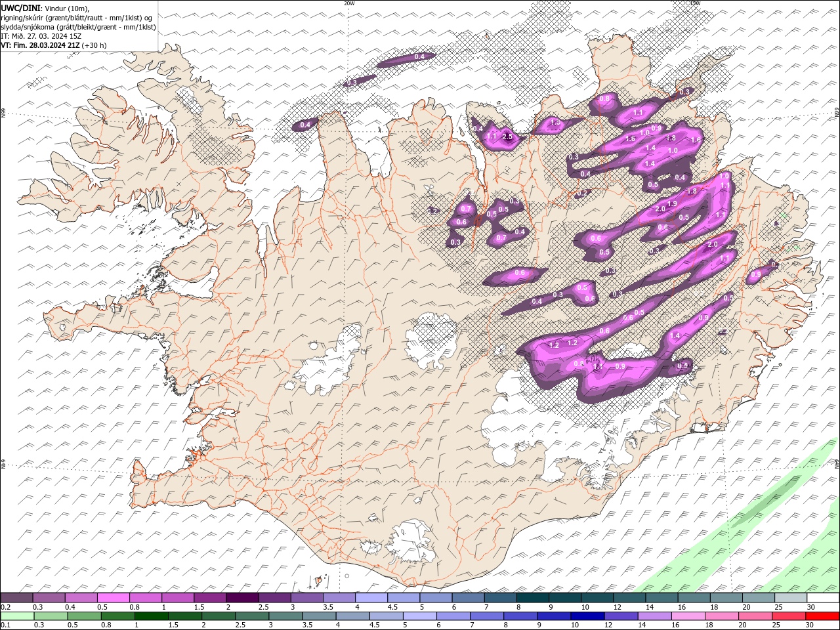This screenshot has width=840, height=630.
Task: Click the '15W' longitude label at top
Action: [x=695, y=3]
